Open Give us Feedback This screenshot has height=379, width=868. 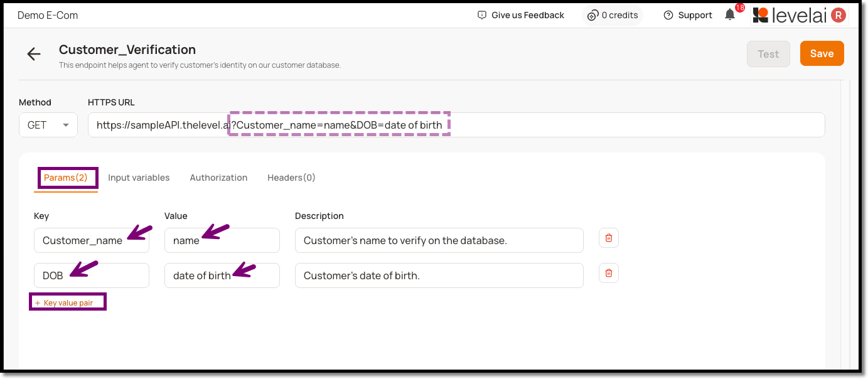point(521,15)
